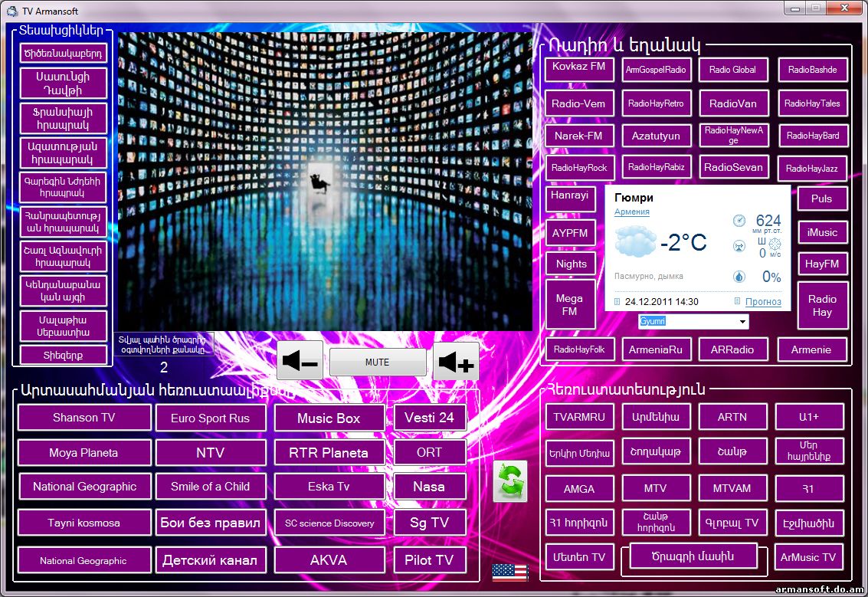
Task: Open Sg TV channel
Action: [x=429, y=522]
